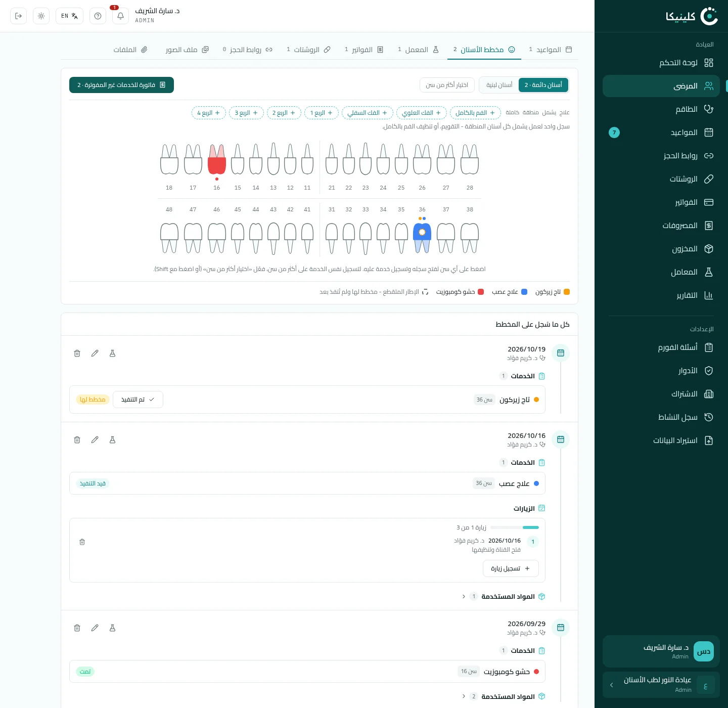Click the حشو كومبوزيت red legend swatch
This screenshot has width=728, height=708.
click(x=481, y=292)
